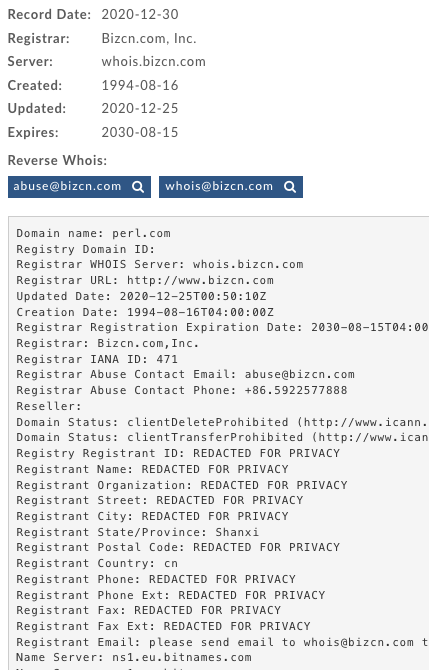Click the abuse contact phone +86.5922577888
The width and height of the screenshot is (429, 670).
(x=296, y=390)
